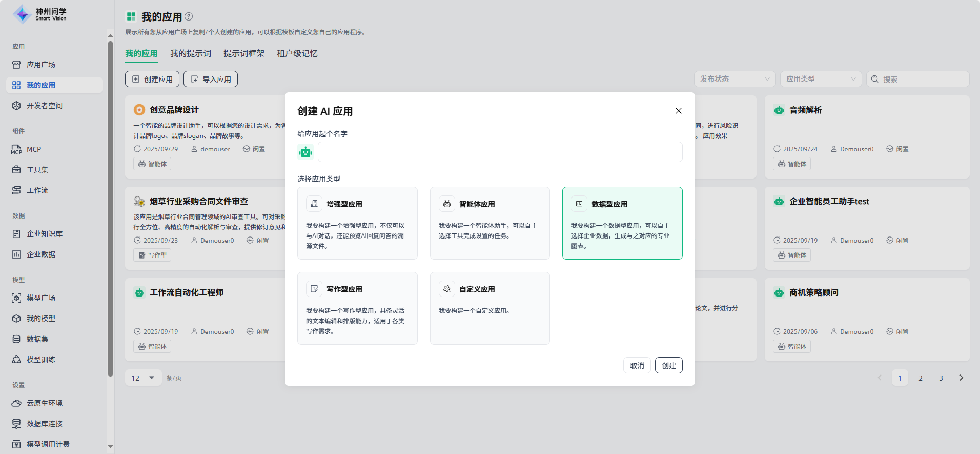The image size is (980, 454).
Task: Expand the 12 条/页 page size dropdown
Action: 143,378
